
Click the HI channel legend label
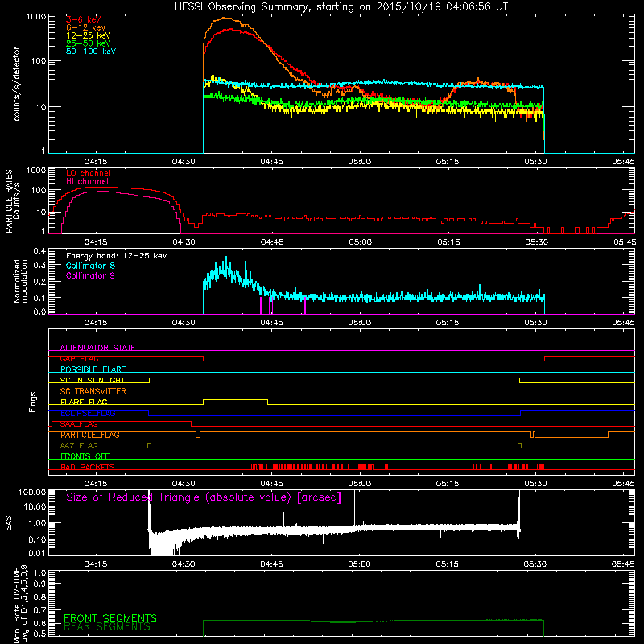87,181
